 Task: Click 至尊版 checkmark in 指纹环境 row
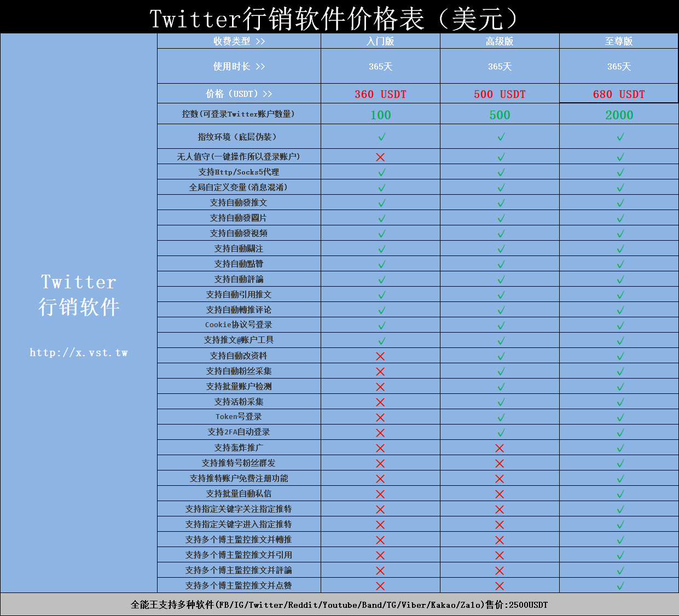coord(620,137)
